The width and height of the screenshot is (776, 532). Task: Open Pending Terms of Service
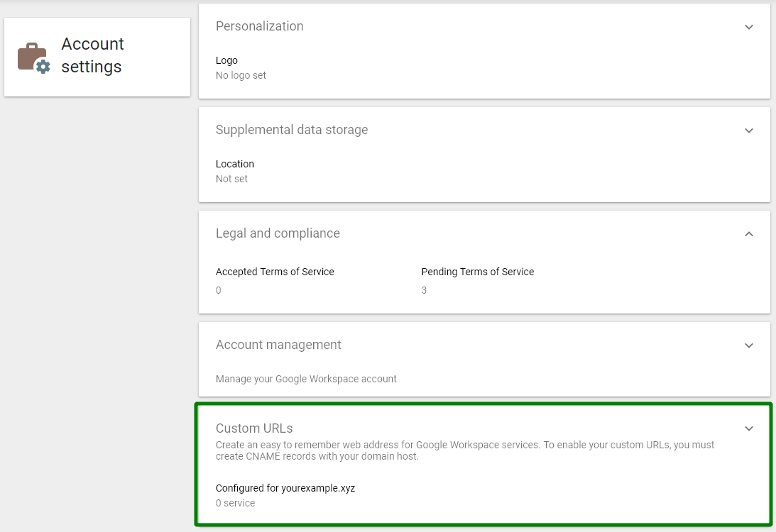pyautogui.click(x=477, y=272)
